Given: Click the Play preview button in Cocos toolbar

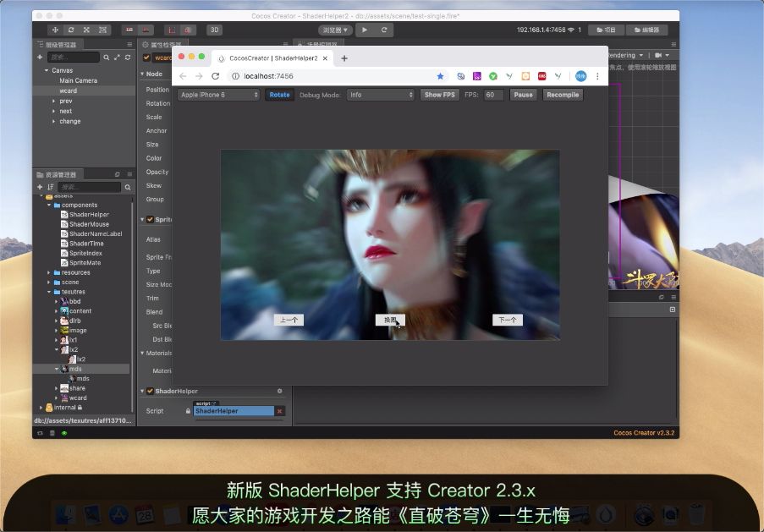Looking at the screenshot, I should pos(365,30).
